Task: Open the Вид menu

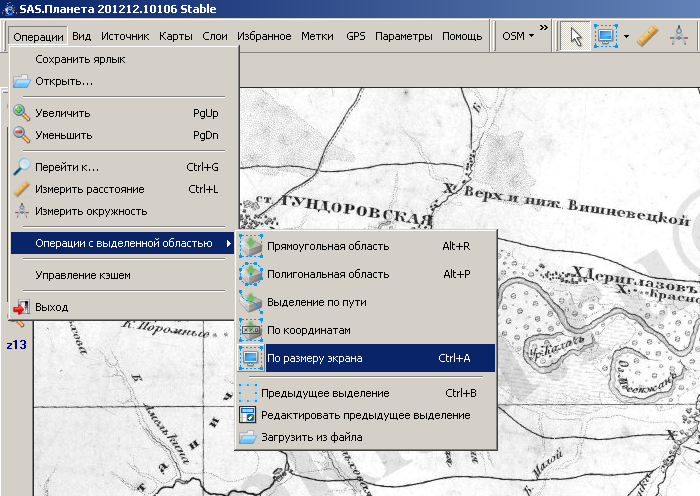Action: 82,36
